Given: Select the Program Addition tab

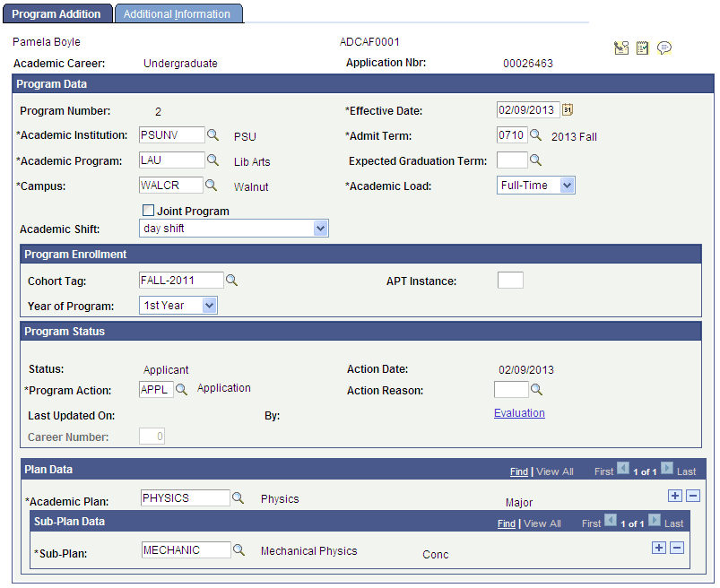Looking at the screenshot, I should [x=57, y=13].
